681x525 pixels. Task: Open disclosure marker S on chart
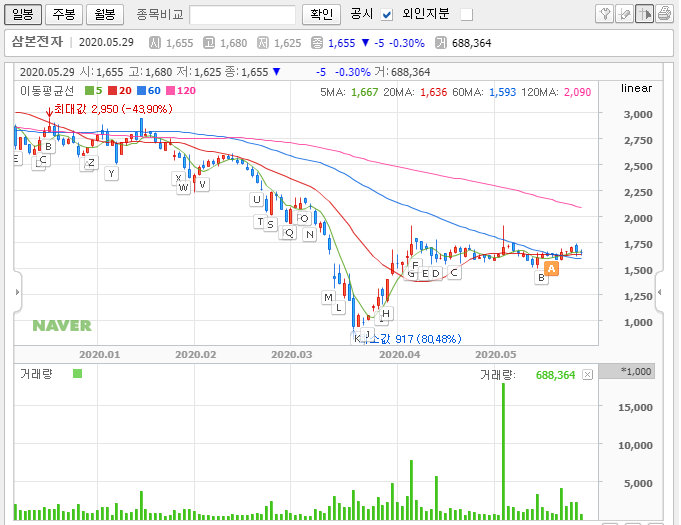click(x=271, y=225)
